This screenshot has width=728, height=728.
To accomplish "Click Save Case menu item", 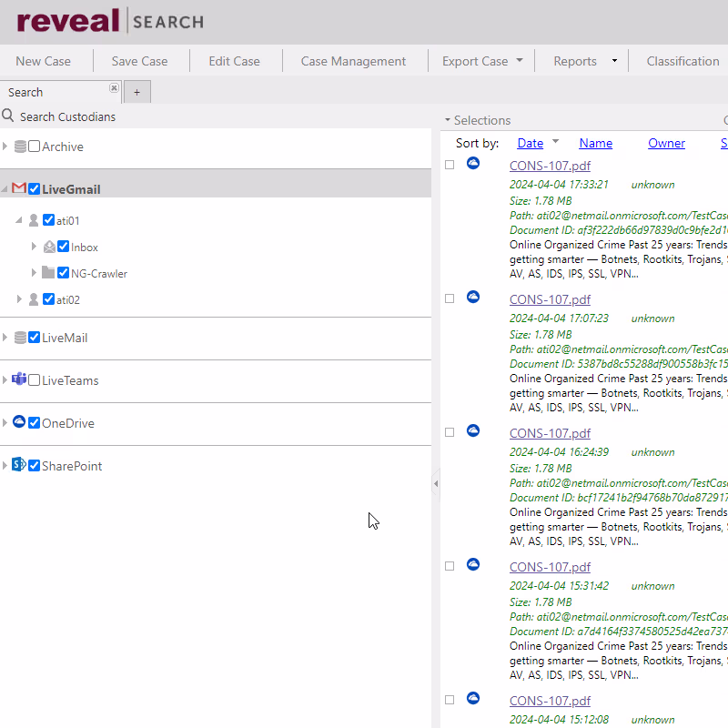I will 139,61.
